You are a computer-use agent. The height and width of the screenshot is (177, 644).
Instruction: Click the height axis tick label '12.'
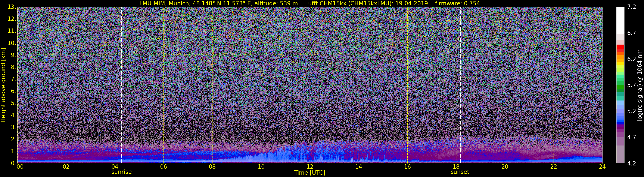[x=12, y=19]
